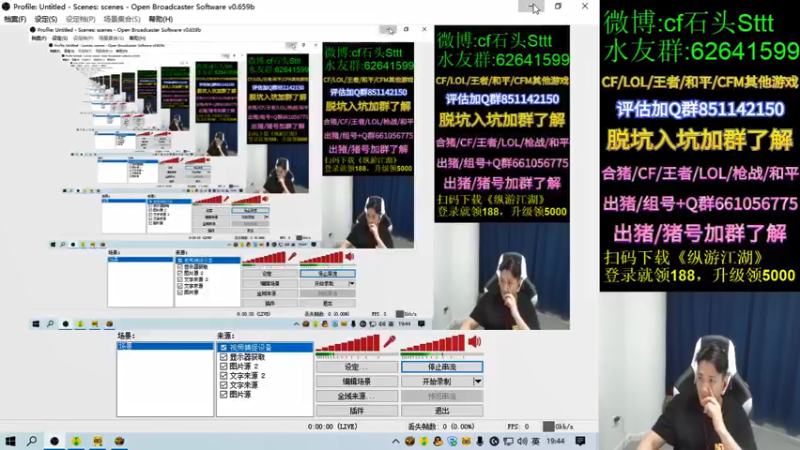
Task: Open the microphone tray icon
Action: [x=480, y=441]
